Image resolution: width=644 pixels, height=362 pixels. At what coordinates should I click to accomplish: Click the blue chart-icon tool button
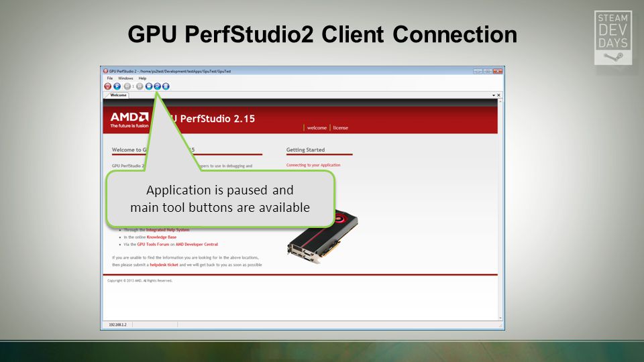click(157, 86)
